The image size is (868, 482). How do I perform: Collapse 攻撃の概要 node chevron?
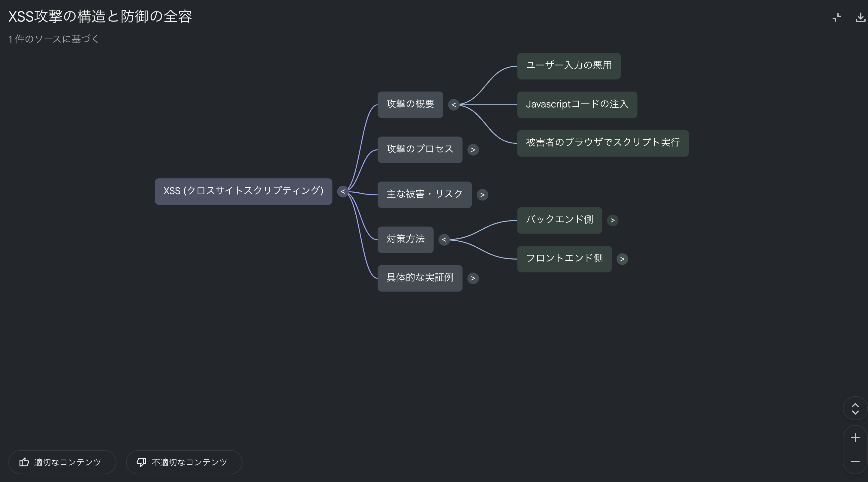tap(454, 105)
